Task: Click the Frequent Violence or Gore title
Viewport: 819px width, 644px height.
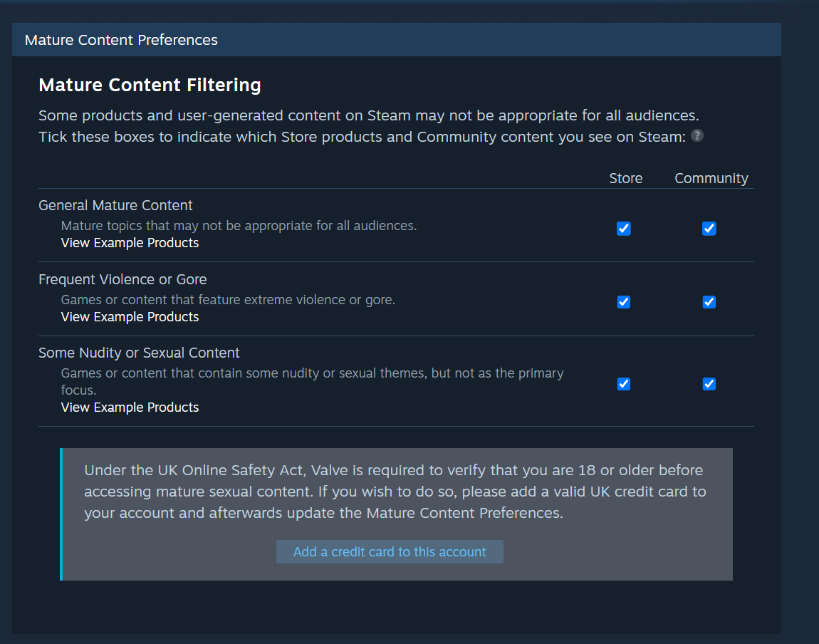Action: [x=122, y=279]
